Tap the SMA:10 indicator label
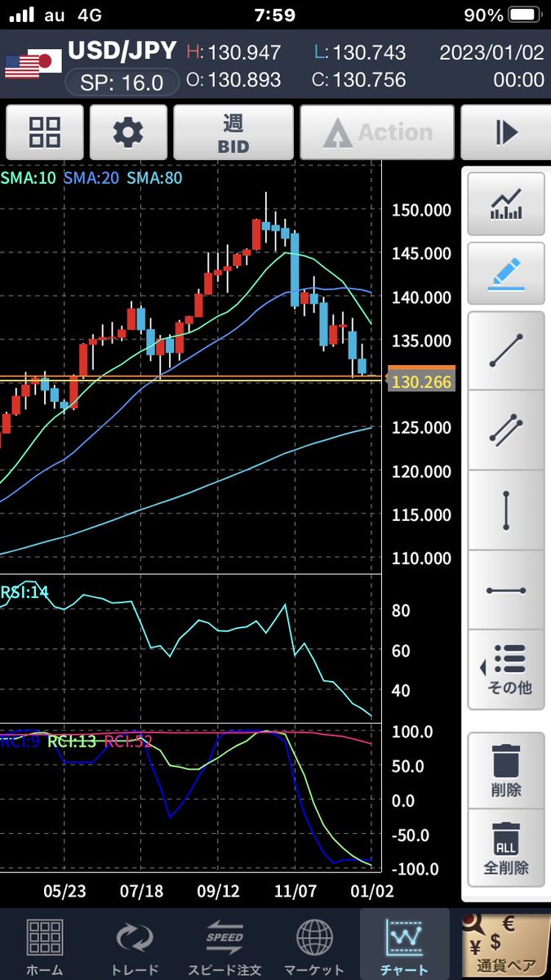The height and width of the screenshot is (980, 551). point(29,177)
